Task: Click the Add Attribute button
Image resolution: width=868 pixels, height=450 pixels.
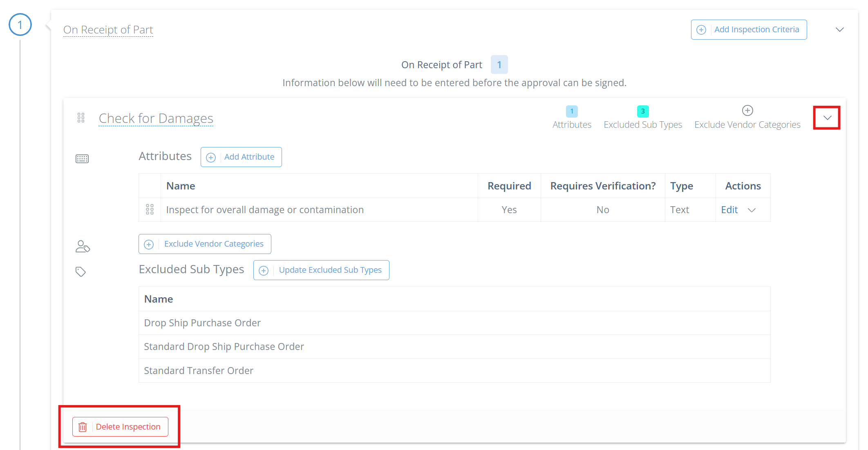Action: coord(241,157)
